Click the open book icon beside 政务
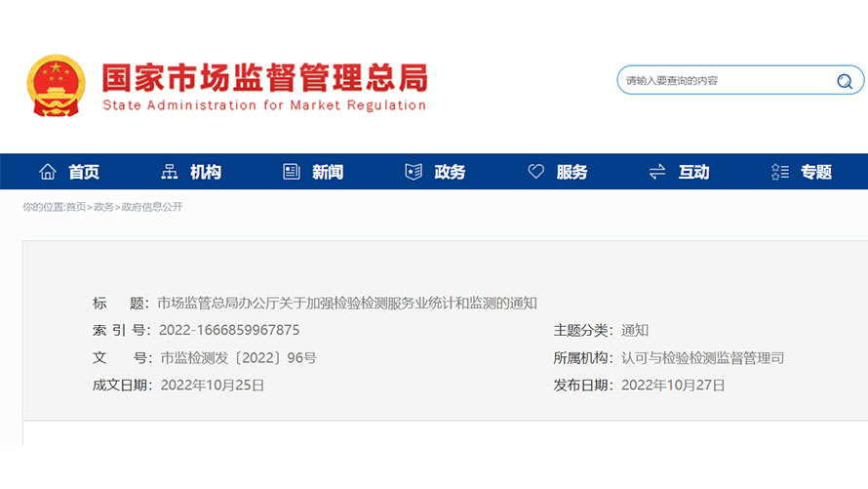Image resolution: width=868 pixels, height=489 pixels. (x=414, y=172)
